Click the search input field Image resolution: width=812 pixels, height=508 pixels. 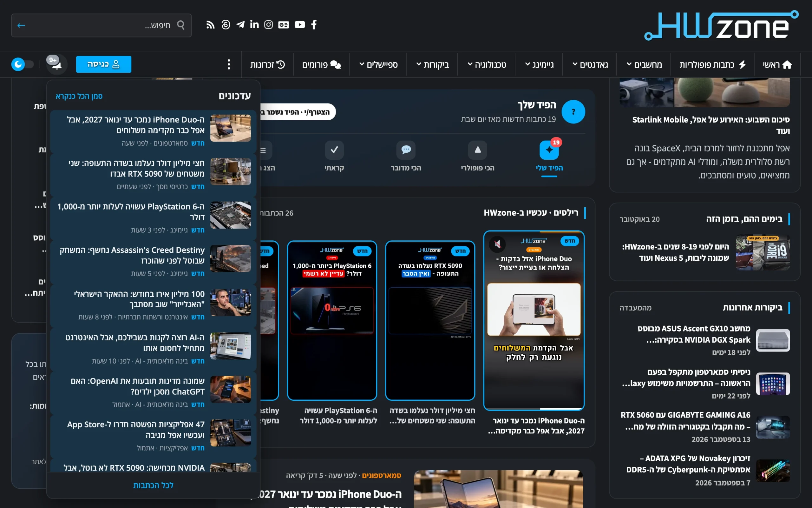pyautogui.click(x=101, y=25)
